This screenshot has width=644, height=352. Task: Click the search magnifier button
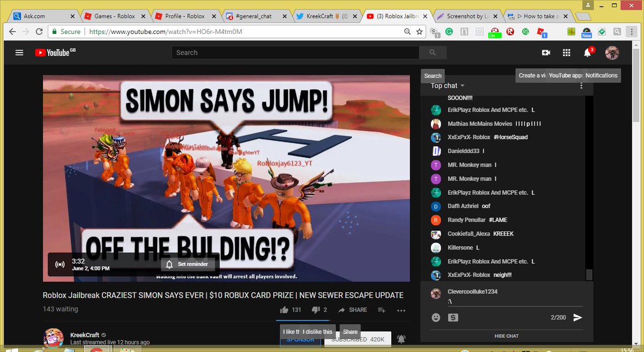click(x=433, y=53)
